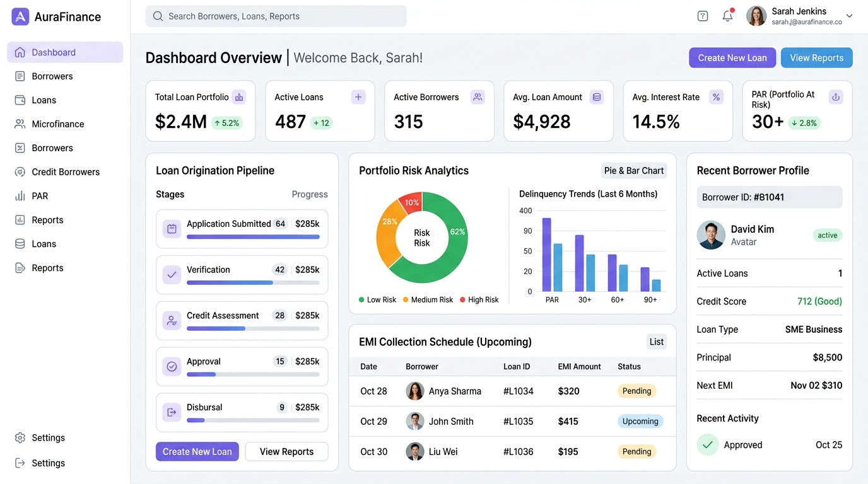Click the bar-chart icon next to PAR in sidebar
Image resolution: width=868 pixels, height=484 pixels.
tap(20, 196)
